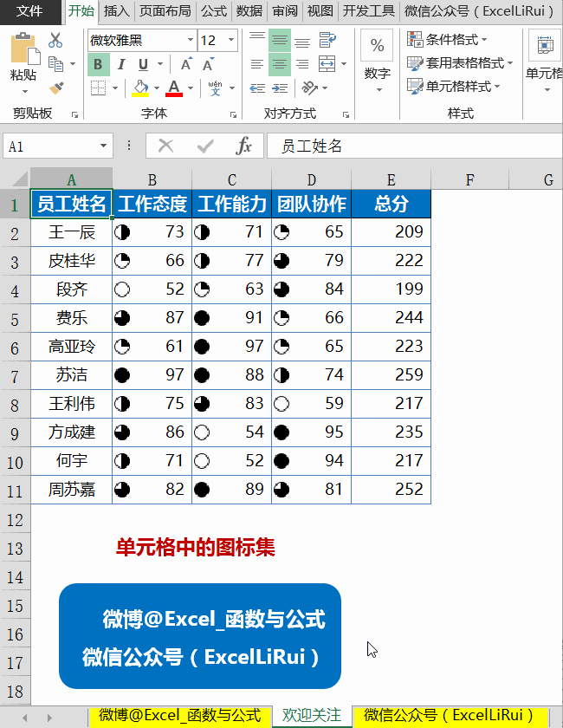Click the percent Number format icon
Viewport: 563px width, 728px height.
(x=377, y=45)
